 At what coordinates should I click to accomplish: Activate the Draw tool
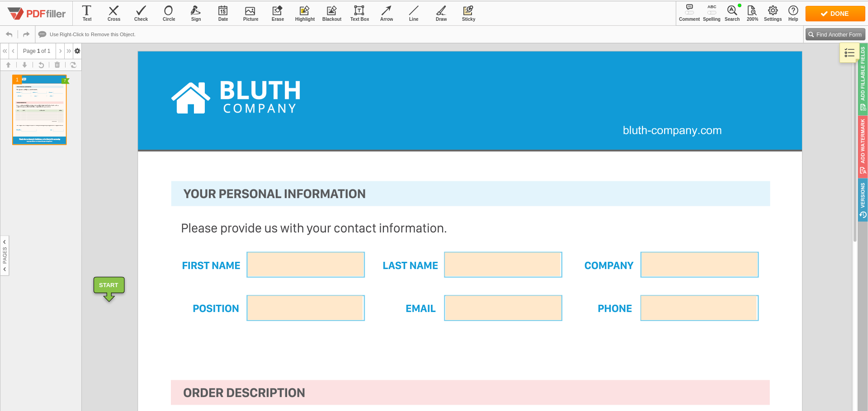pyautogui.click(x=441, y=13)
